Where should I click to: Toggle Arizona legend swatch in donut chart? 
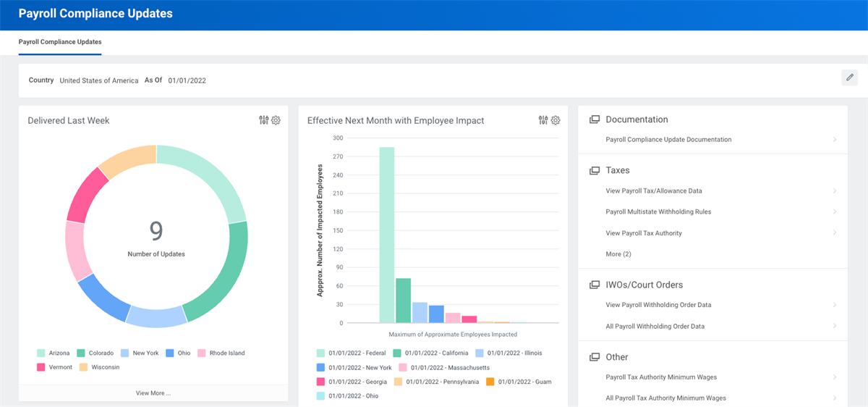coord(41,353)
